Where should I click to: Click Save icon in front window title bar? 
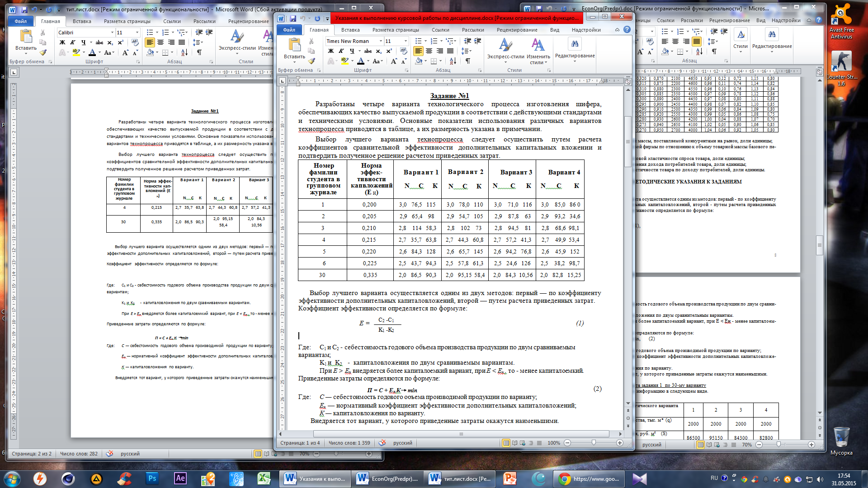(x=293, y=19)
